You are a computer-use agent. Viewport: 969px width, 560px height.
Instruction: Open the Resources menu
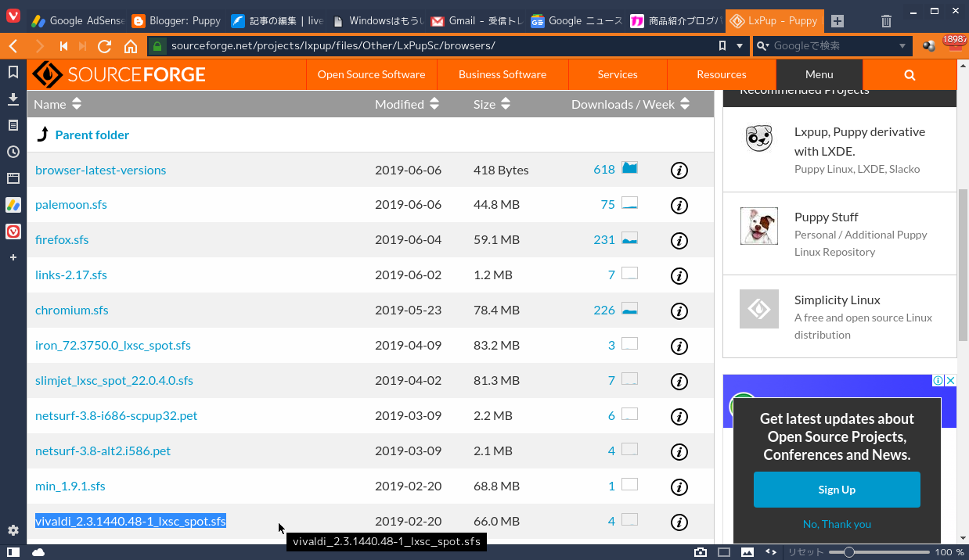[721, 74]
